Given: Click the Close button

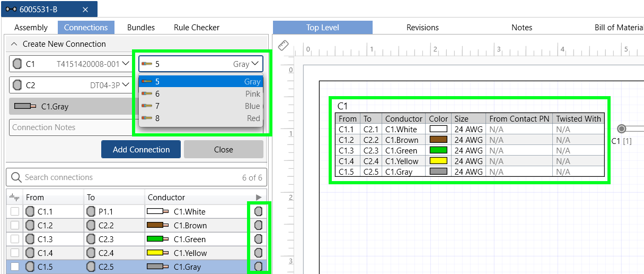Looking at the screenshot, I should pyautogui.click(x=224, y=149).
